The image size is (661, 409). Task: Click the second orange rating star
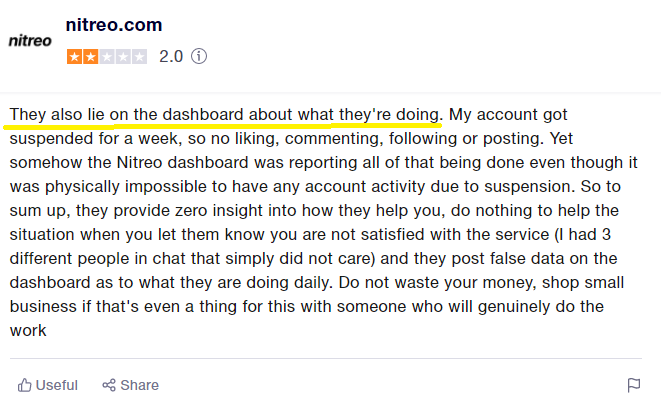(x=91, y=57)
